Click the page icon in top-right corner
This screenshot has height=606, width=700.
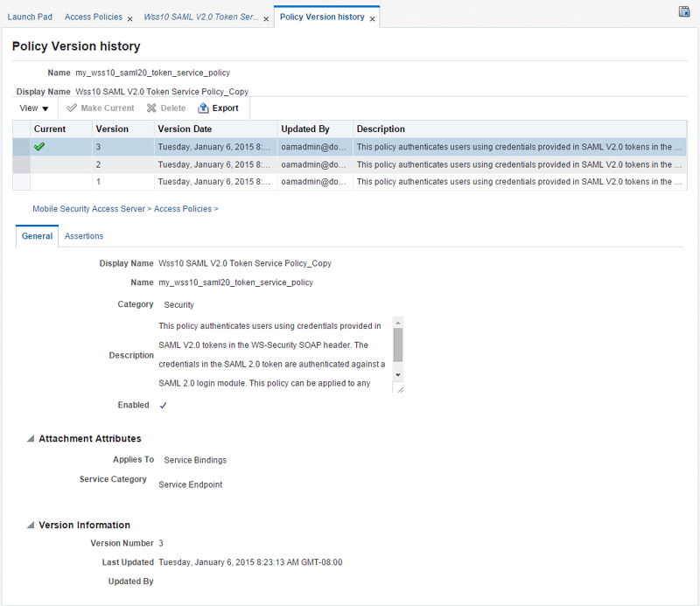coord(684,11)
